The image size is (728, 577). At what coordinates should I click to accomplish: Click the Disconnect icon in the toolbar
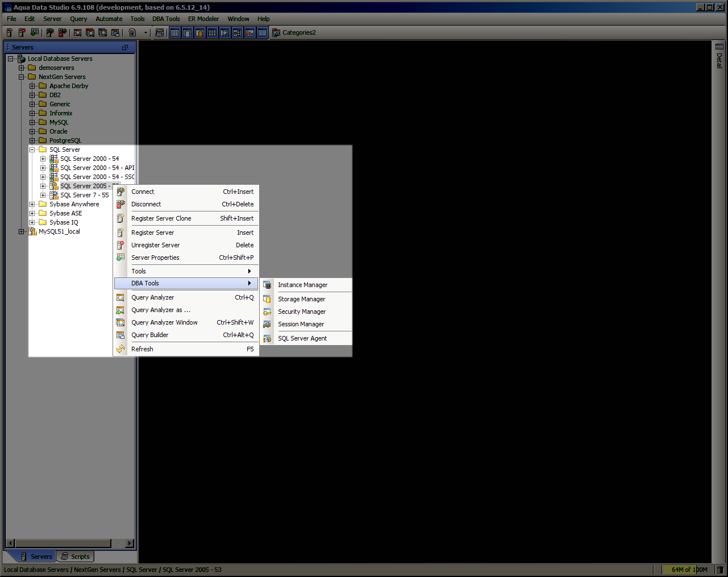(63, 32)
